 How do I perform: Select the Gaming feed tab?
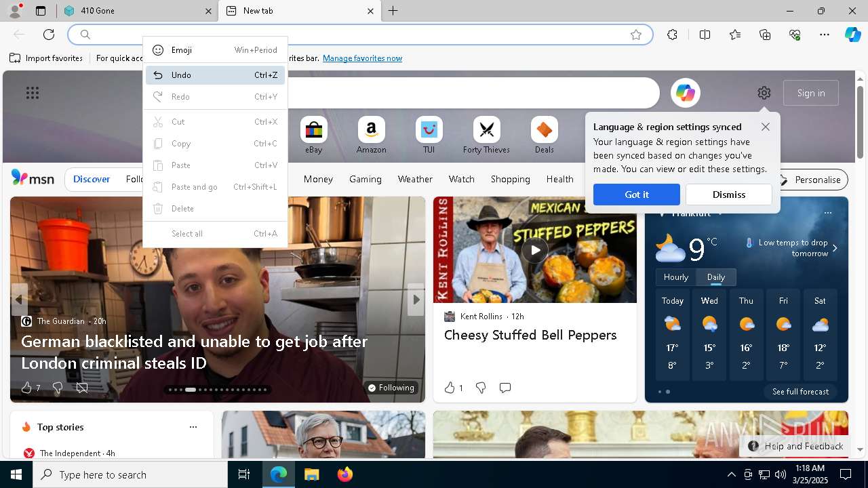(x=365, y=179)
